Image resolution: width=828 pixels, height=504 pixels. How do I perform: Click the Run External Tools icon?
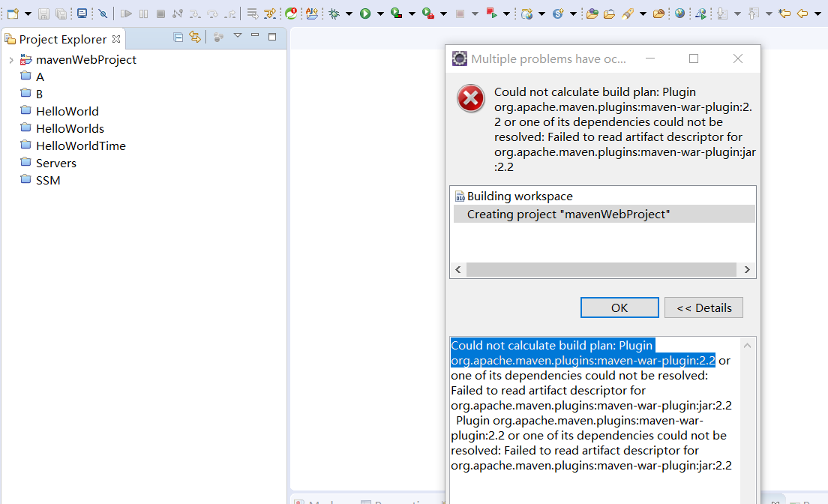click(x=428, y=13)
